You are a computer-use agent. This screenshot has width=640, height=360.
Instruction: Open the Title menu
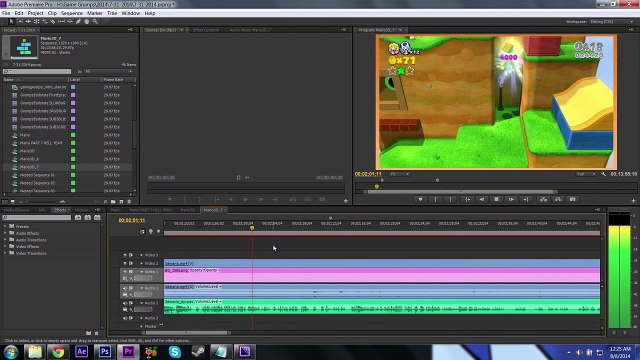112,13
